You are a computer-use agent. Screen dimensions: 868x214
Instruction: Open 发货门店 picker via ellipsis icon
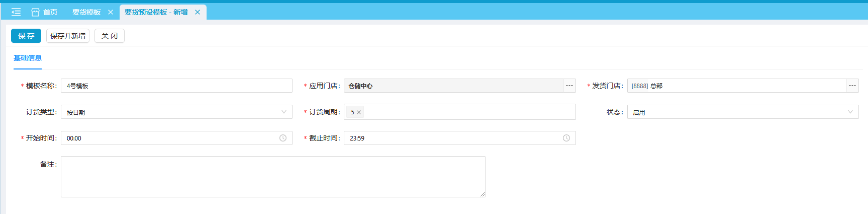click(852, 86)
